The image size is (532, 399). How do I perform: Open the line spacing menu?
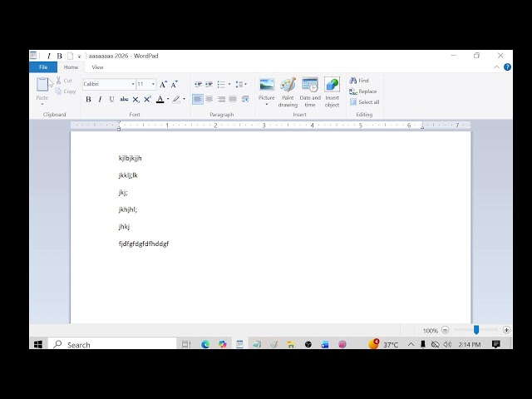click(x=241, y=84)
